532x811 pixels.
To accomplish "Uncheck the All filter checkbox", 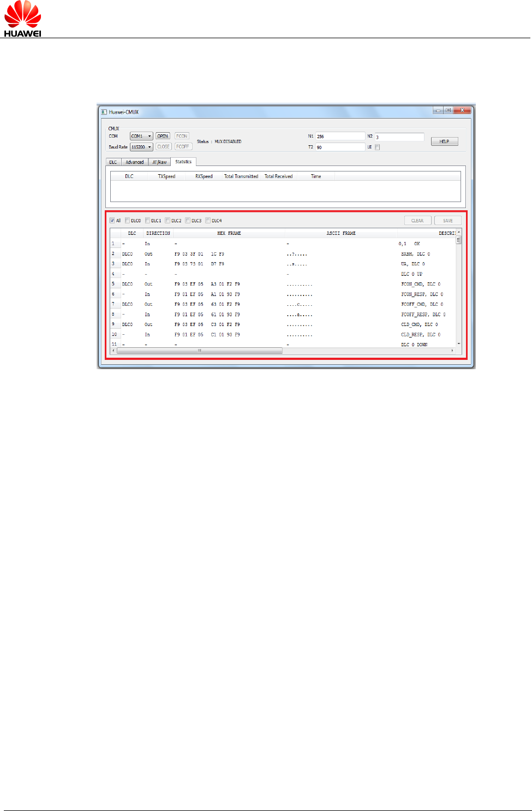I will pos(112,221).
